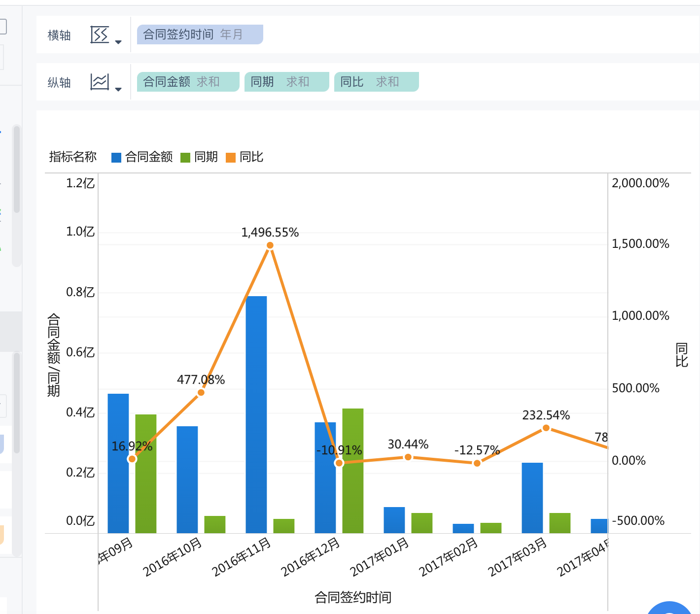Click the 纵轴 label

tap(59, 83)
